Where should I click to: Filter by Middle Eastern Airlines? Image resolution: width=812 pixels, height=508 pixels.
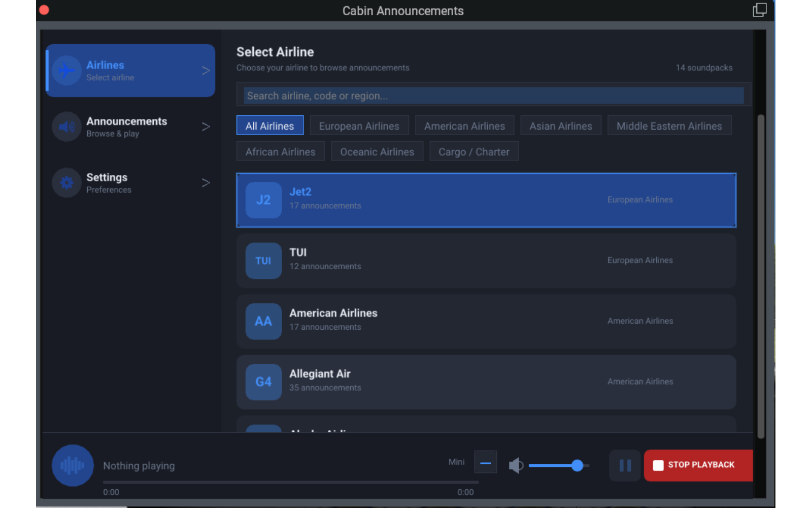pos(669,125)
